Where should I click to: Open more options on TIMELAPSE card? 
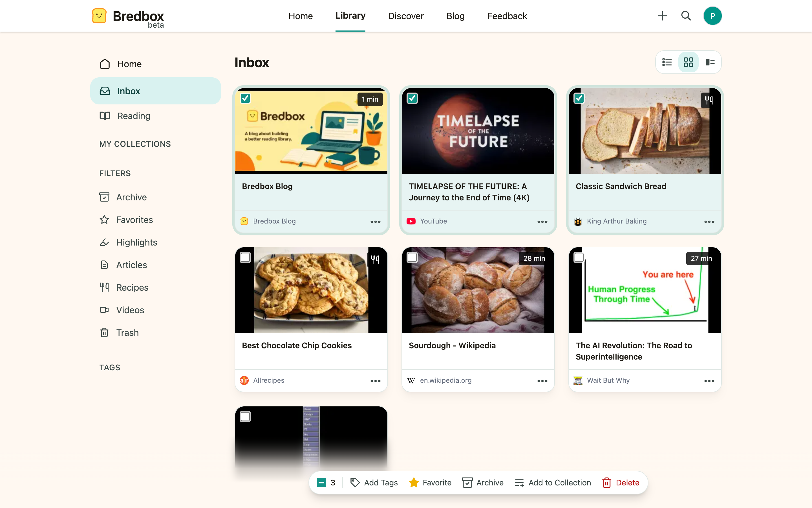[x=542, y=222]
